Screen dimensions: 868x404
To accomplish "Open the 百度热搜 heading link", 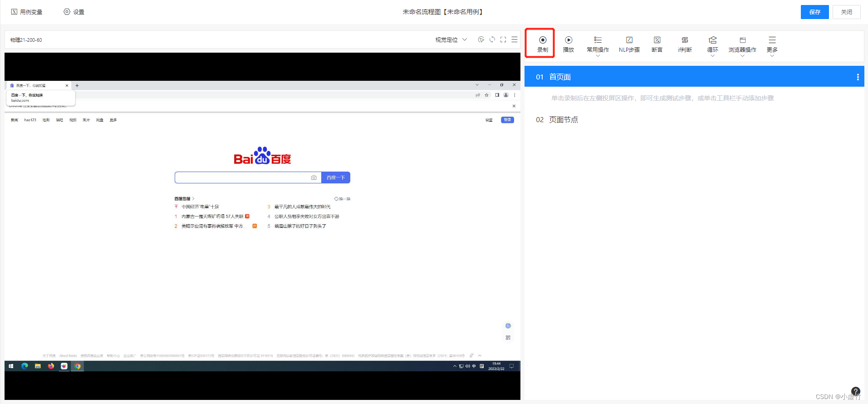I will pyautogui.click(x=184, y=199).
